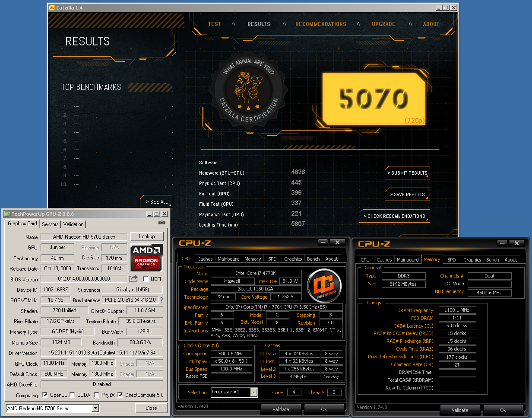Click the Loading Time value 5807
The width and height of the screenshot is (532, 418).
(x=298, y=224)
